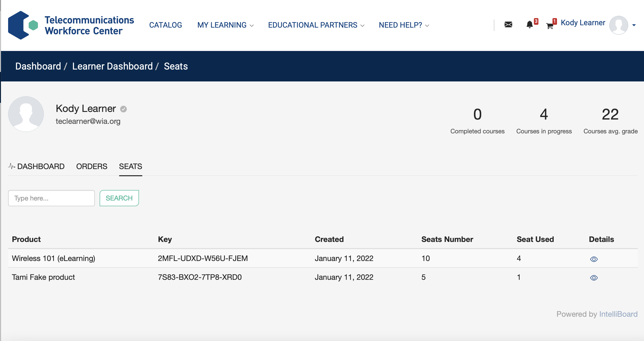The height and width of the screenshot is (341, 644).
Task: Focus the Type here search field
Action: tap(51, 198)
